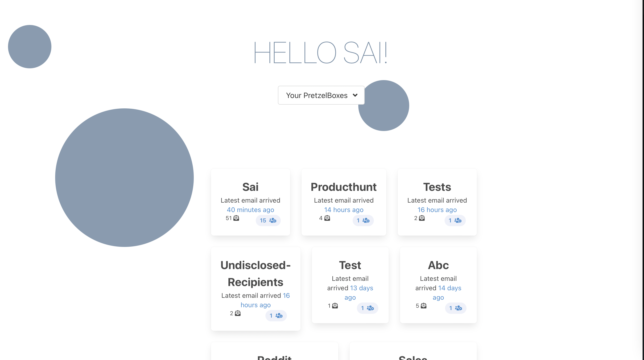Open the Your PretzelBoxes dropdown
Screen dimensions: 644x360
(321, 95)
